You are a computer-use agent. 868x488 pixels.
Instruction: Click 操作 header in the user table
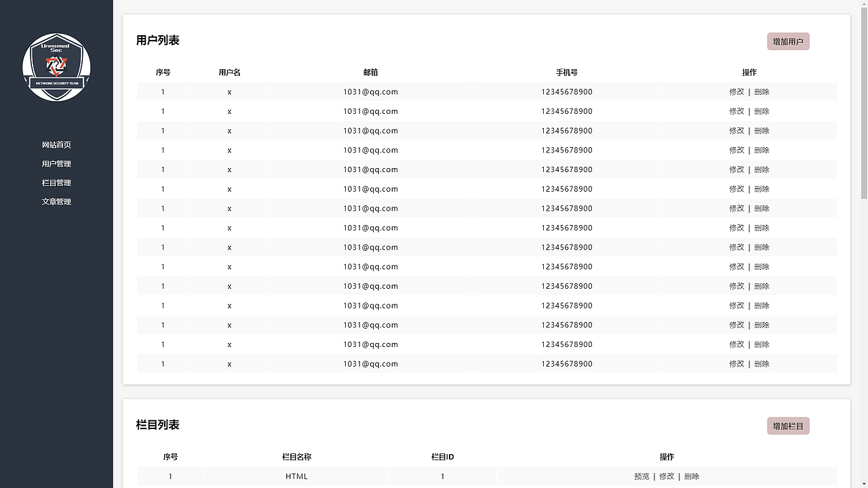pyautogui.click(x=749, y=73)
